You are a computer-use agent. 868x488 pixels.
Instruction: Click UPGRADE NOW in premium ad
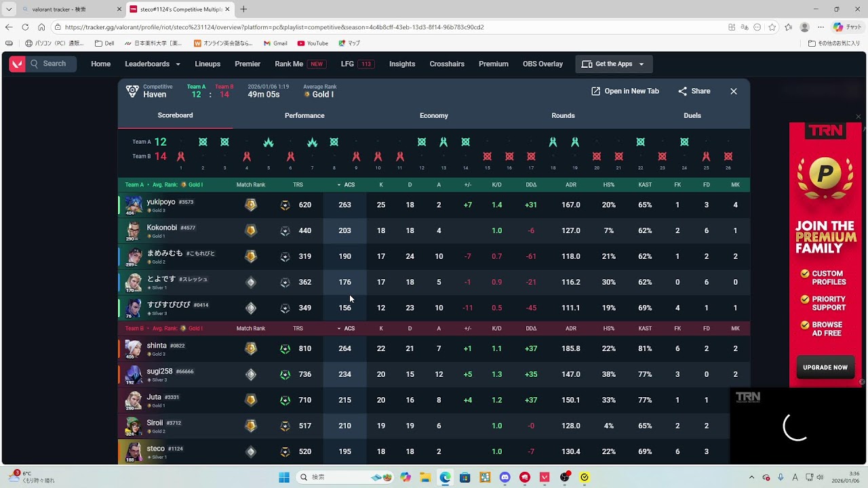(825, 367)
